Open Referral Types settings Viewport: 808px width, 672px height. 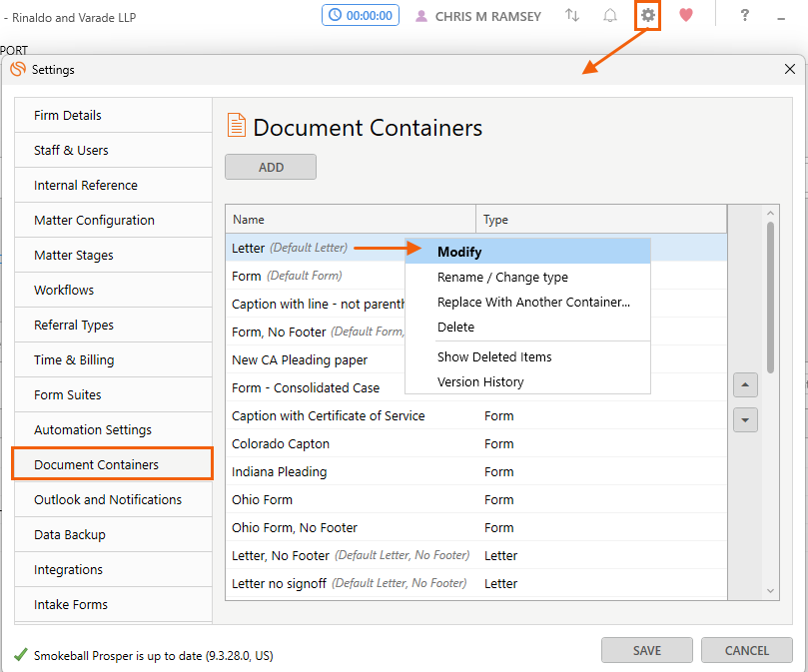click(114, 326)
